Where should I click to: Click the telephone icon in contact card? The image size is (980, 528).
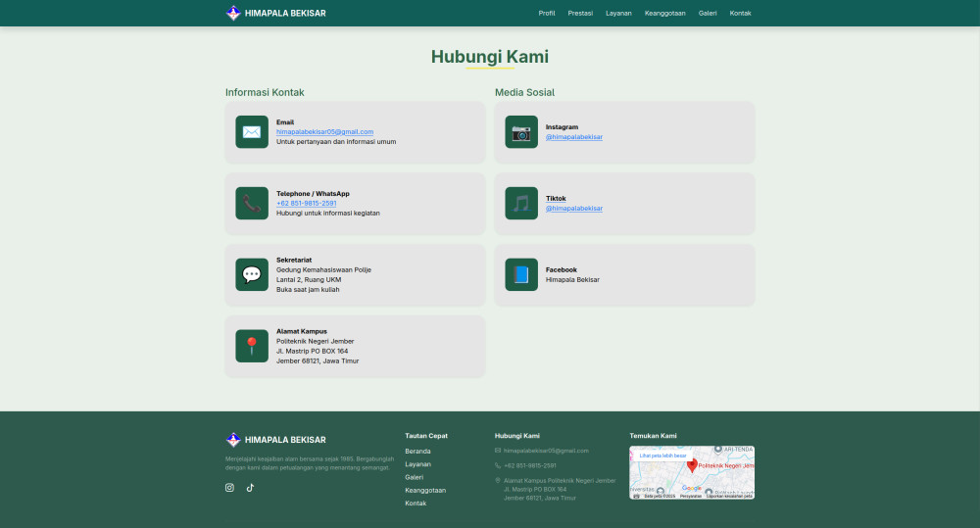click(252, 204)
